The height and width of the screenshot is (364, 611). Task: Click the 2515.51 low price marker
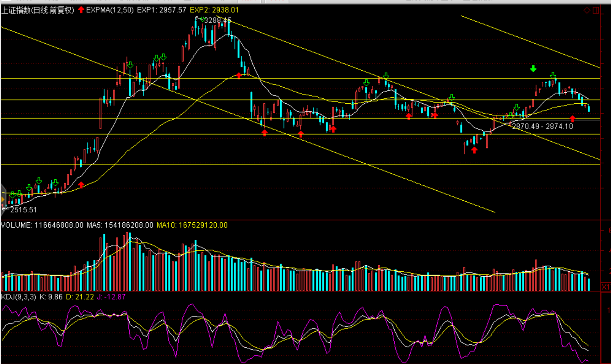pos(23,210)
